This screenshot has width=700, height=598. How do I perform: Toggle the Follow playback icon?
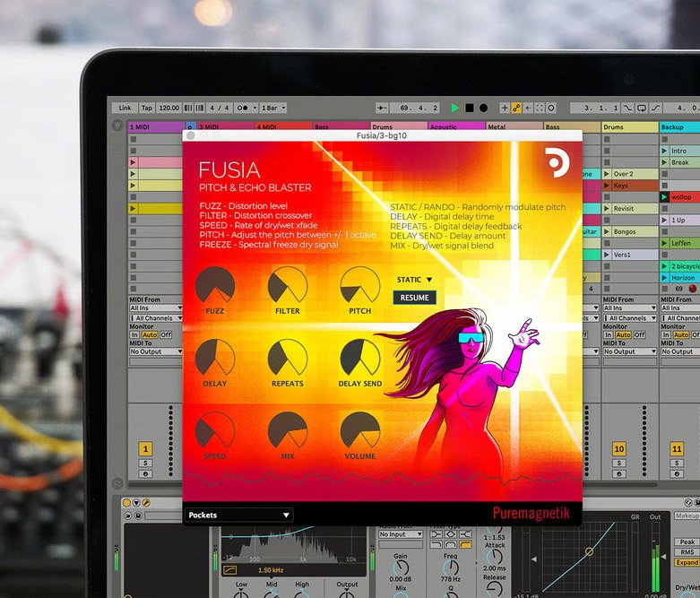click(382, 108)
